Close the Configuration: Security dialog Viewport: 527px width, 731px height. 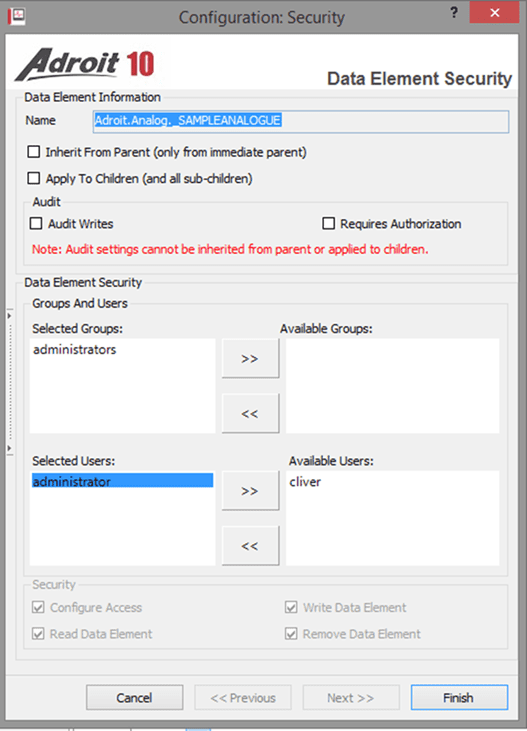[494, 13]
